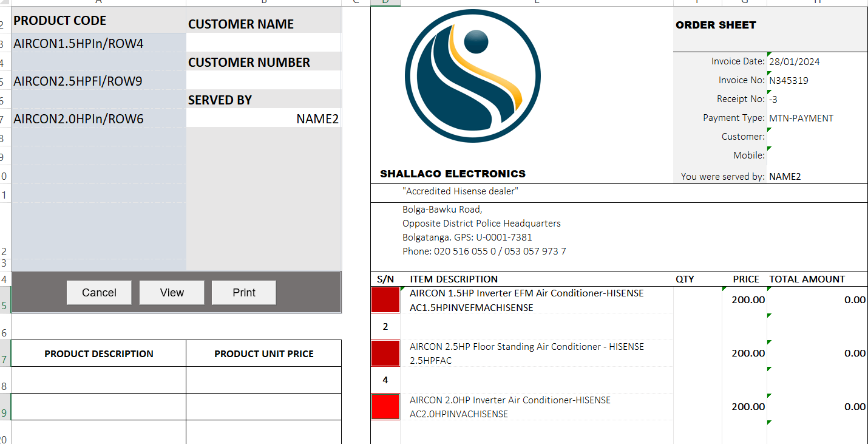Click the CUSTOMER NUMBER label
Screen dimensions: 868x444
pyautogui.click(x=249, y=62)
